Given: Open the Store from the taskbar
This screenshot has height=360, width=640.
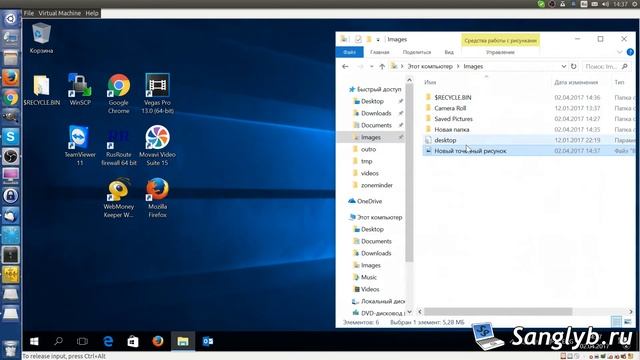Looking at the screenshot, I should pyautogui.click(x=133, y=341).
